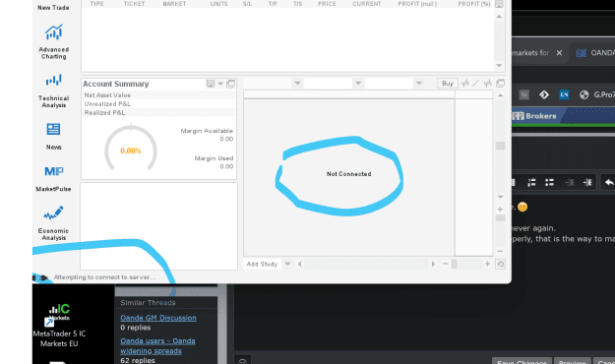Image resolution: width=615 pixels, height=364 pixels.
Task: Reset the chart view icon
Action: pos(501,265)
